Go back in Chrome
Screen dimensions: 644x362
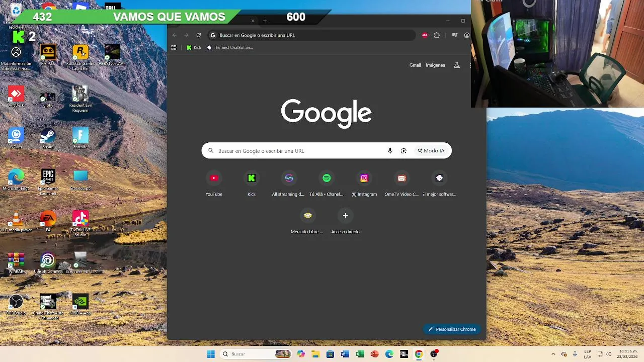pyautogui.click(x=175, y=35)
